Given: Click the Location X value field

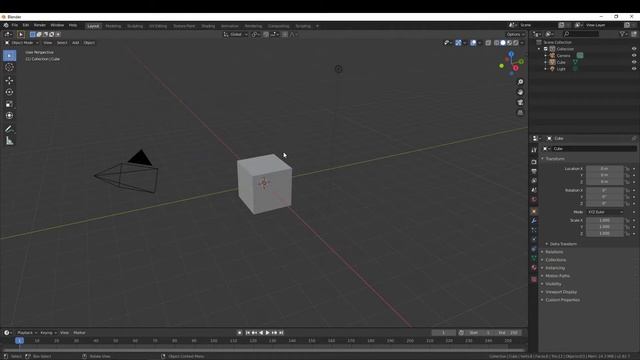Looking at the screenshot, I should click(604, 169).
